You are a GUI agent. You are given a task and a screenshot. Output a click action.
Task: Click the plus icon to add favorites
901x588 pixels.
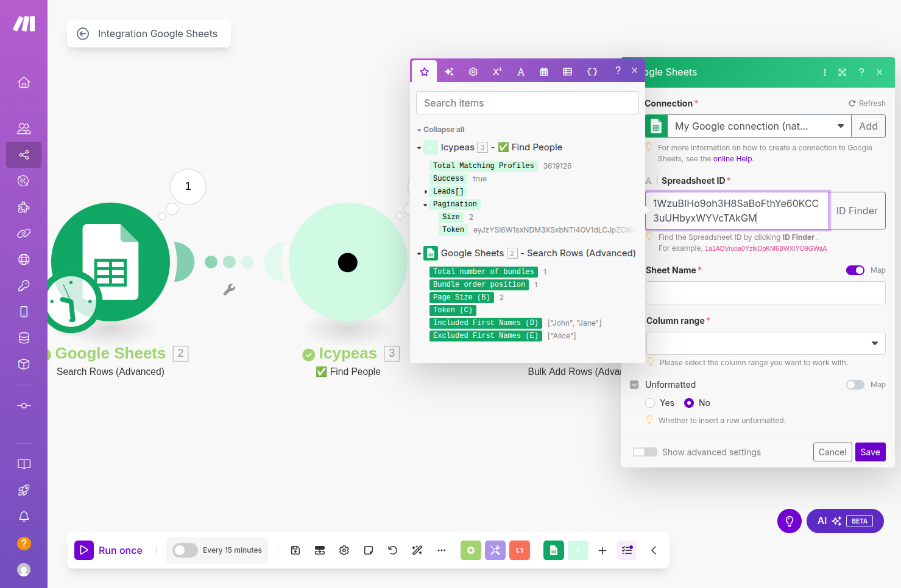(602, 550)
